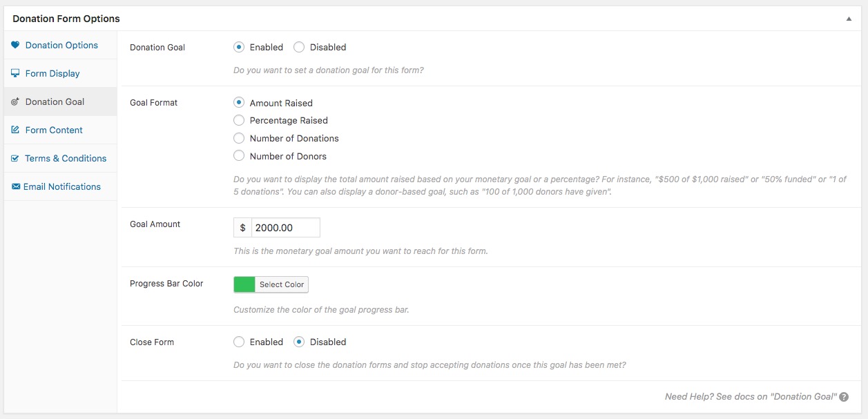Click the checkbox icon beside Terms & Conditions
This screenshot has height=419, width=868.
pyautogui.click(x=15, y=158)
